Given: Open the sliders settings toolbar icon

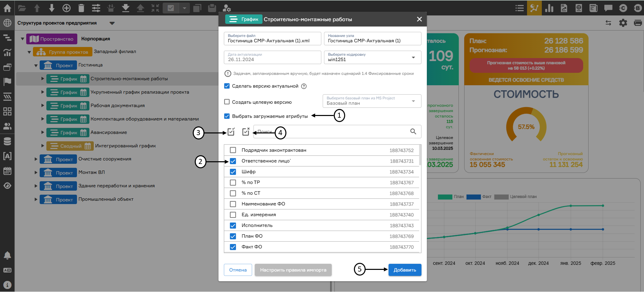Looking at the screenshot, I should pos(96,8).
